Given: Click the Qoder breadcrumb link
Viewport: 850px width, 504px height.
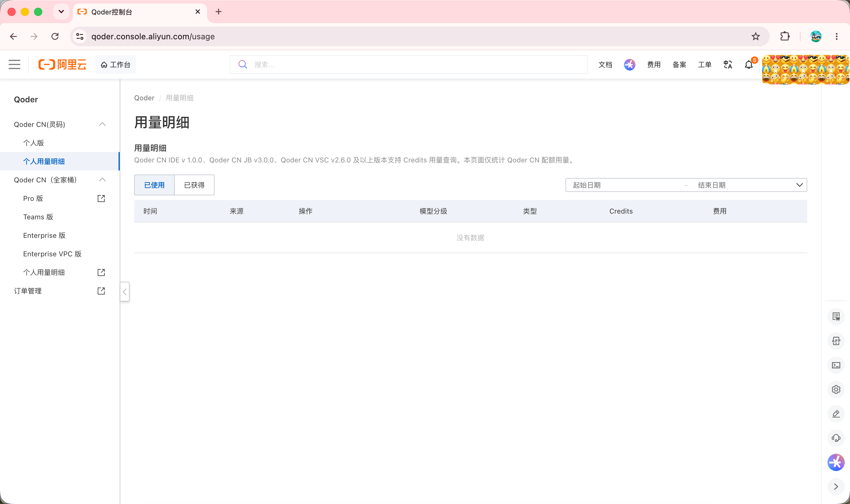Looking at the screenshot, I should 144,98.
